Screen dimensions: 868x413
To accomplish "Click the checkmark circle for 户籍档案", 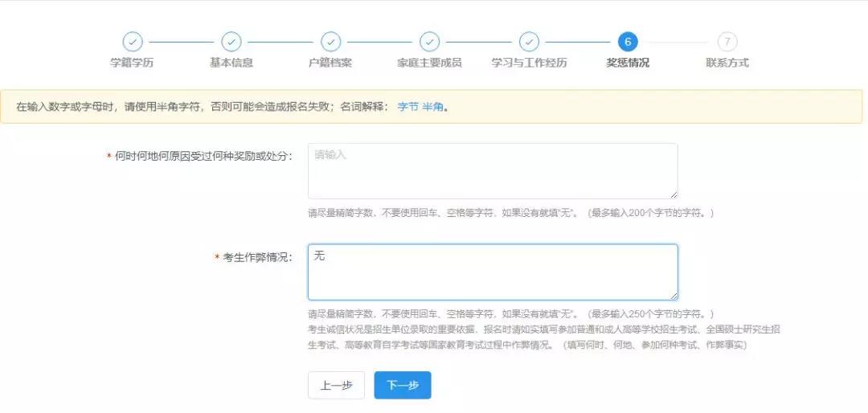I will [330, 42].
